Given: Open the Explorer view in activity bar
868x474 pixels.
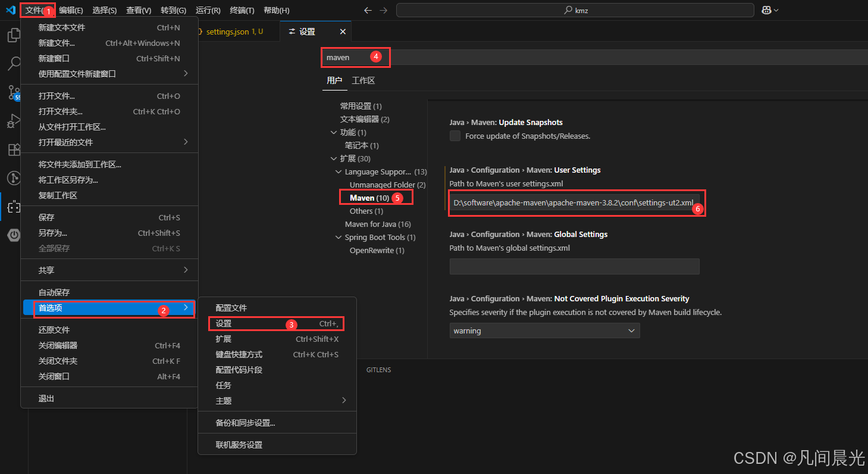Looking at the screenshot, I should tap(14, 35).
